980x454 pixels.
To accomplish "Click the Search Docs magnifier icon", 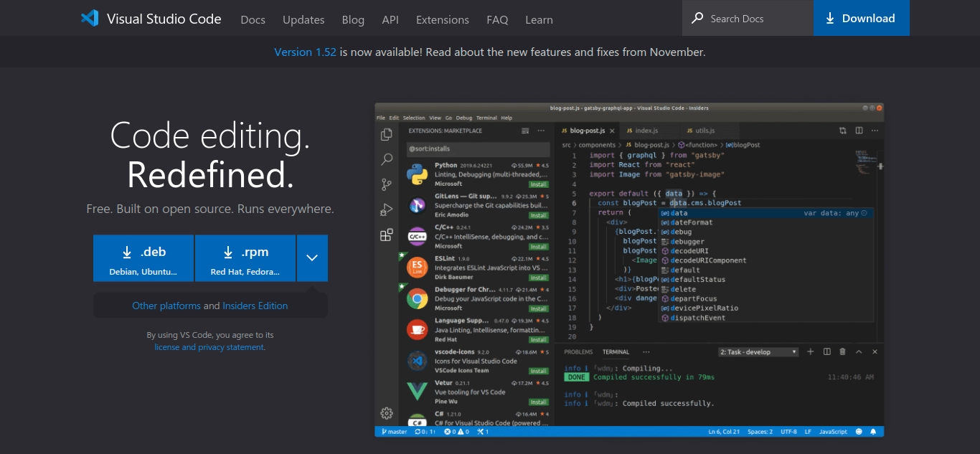I will 697,19.
